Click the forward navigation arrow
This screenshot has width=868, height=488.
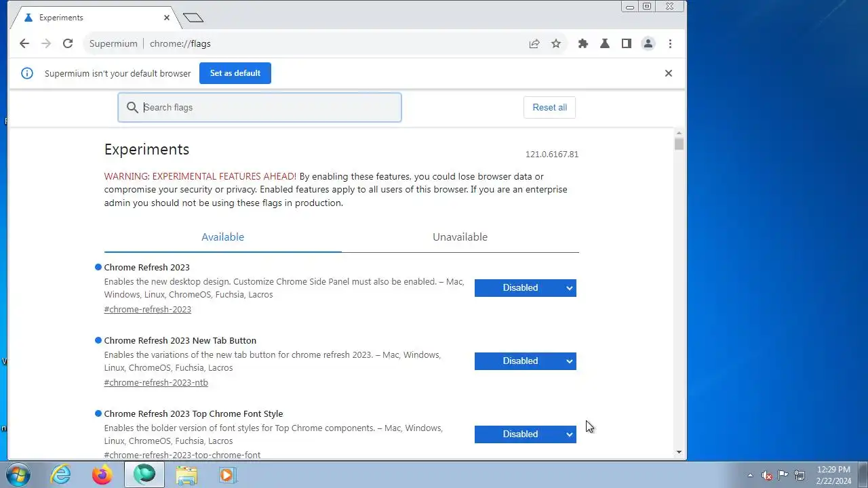(x=46, y=43)
